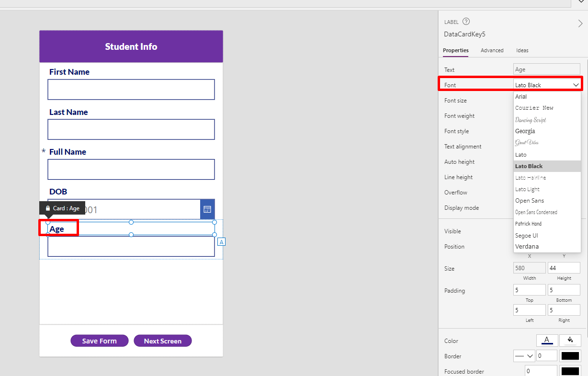Viewport: 588px width, 376px height.
Task: Choose Georgia from the font list
Action: click(x=547, y=131)
